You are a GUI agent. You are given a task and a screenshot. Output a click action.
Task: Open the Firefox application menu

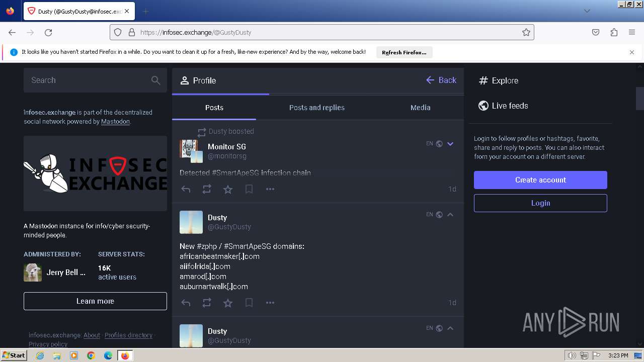pyautogui.click(x=632, y=32)
